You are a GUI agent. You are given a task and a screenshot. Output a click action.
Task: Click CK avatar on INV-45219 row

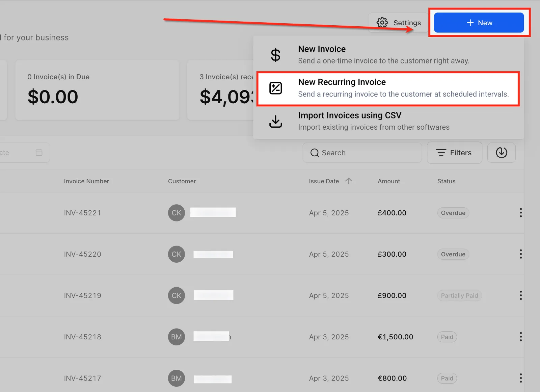coord(177,295)
